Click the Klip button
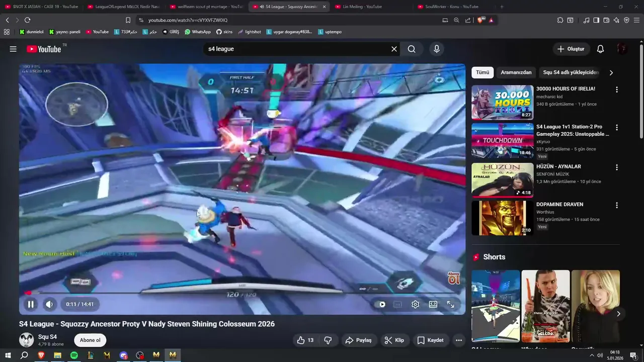This screenshot has width=644, height=362. point(394,340)
